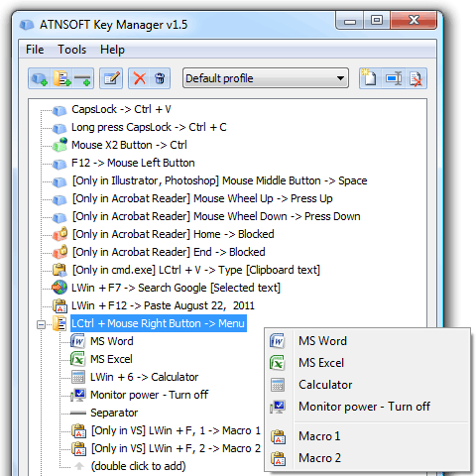476x476 pixels.
Task: Collapse the LCtrl + Mouse Right Button menu folder
Action: [41, 324]
